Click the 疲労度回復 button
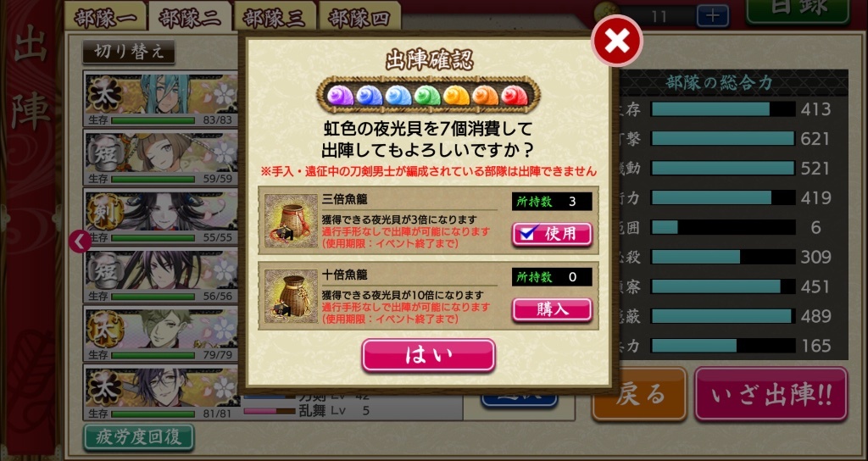Screen dimensions: 868x461 [139, 437]
